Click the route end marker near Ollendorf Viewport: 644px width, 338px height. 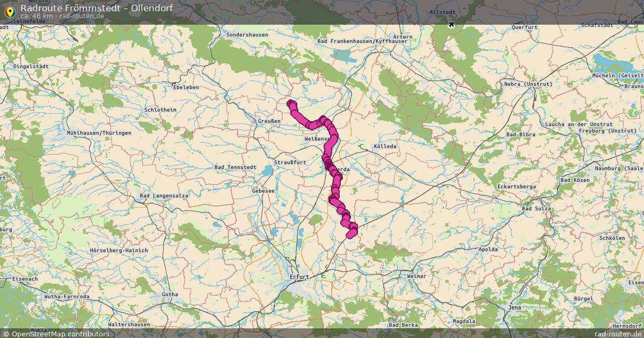(351, 234)
